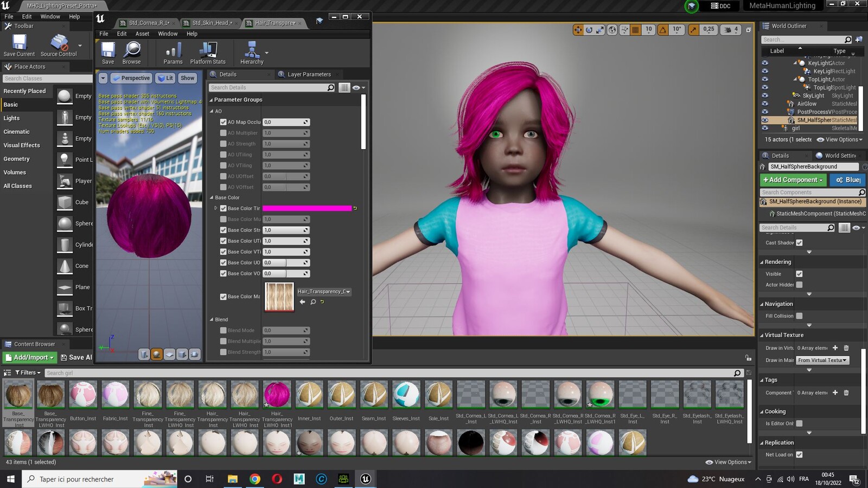Open grid snap value 10 dropdown
The width and height of the screenshot is (868, 488).
(x=649, y=29)
